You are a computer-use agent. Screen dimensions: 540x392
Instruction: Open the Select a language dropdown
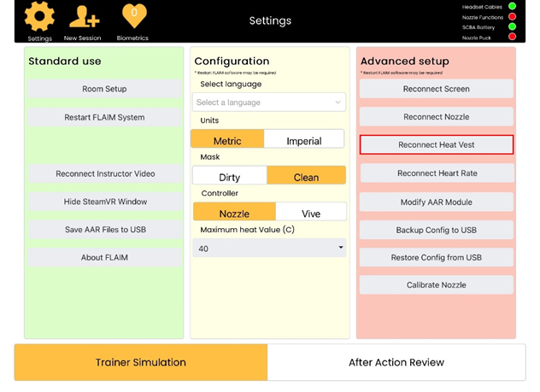268,102
